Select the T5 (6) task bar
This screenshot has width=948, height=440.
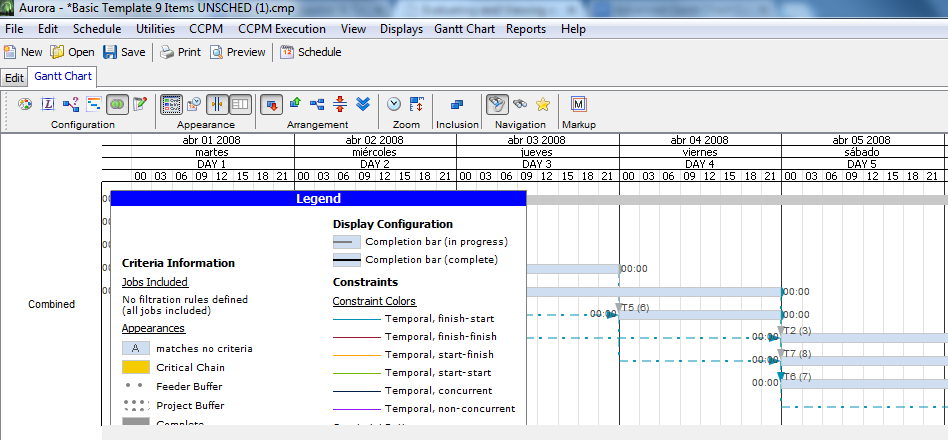[x=700, y=315]
